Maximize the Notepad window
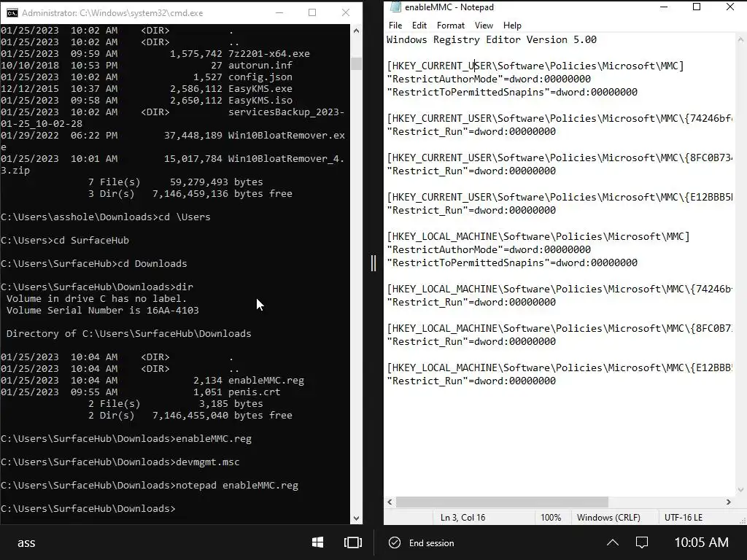Viewport: 747px width, 560px height. pos(697,7)
